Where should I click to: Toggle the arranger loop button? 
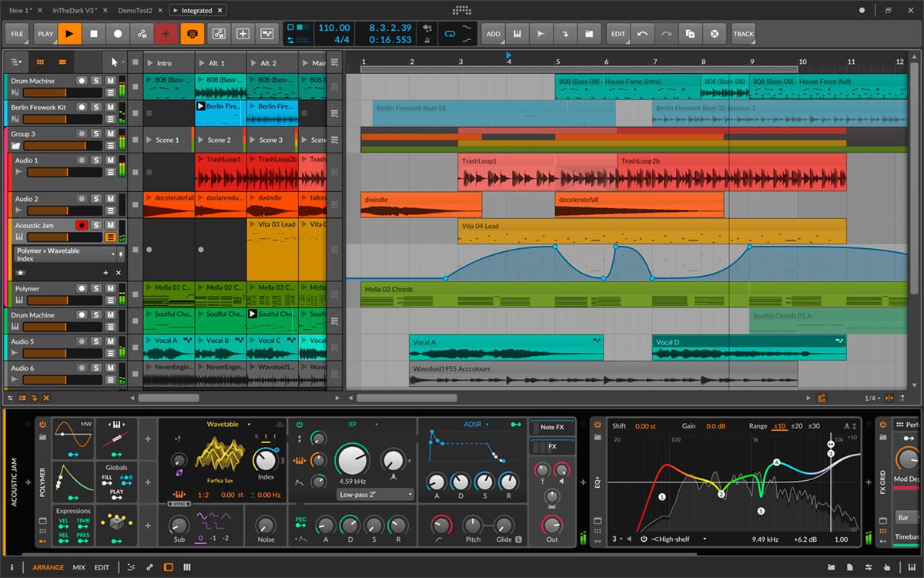[449, 34]
